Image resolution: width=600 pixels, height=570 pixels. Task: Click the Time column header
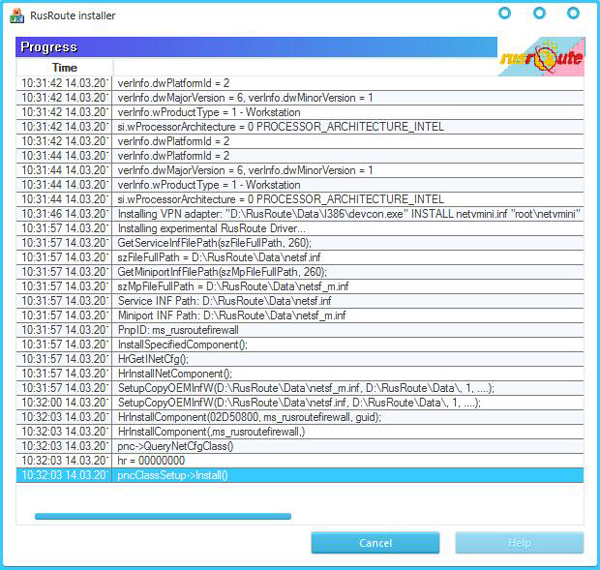coord(65,68)
